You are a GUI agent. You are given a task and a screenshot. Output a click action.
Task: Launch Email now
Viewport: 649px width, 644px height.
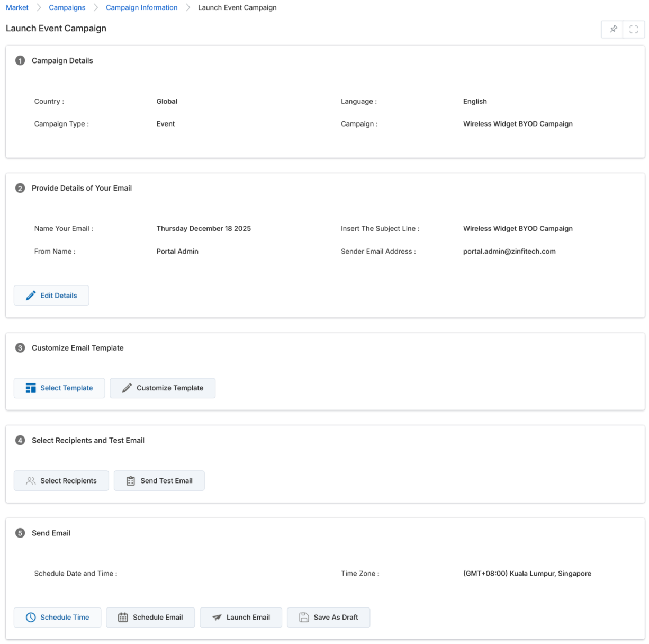pos(241,618)
